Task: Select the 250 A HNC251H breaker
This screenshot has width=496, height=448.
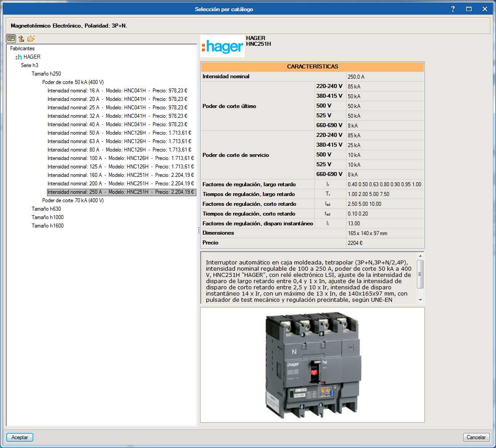Action: coord(121,192)
